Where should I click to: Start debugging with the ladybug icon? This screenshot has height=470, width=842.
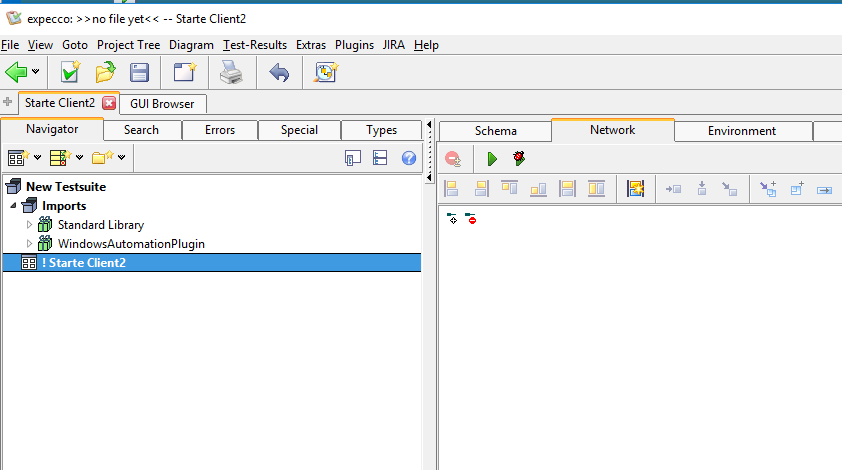518,158
